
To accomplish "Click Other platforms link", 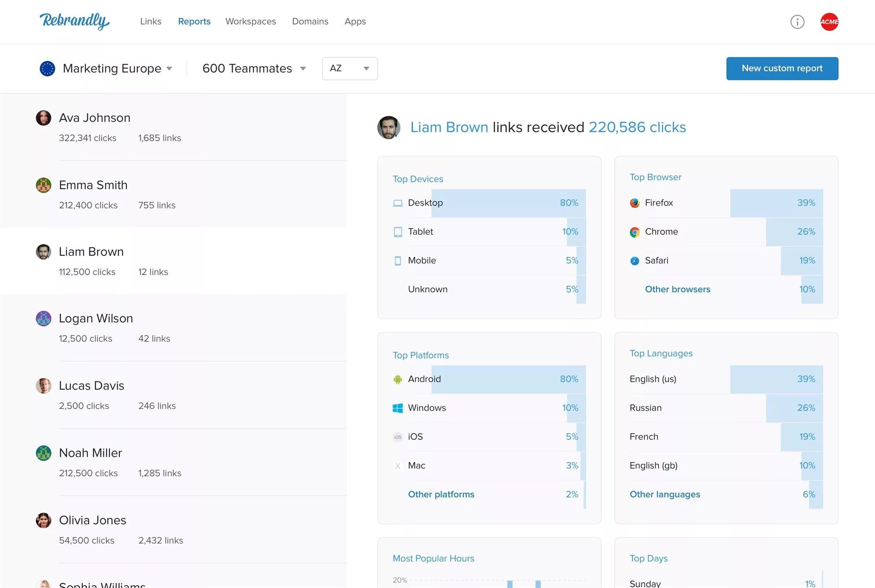I will [441, 494].
